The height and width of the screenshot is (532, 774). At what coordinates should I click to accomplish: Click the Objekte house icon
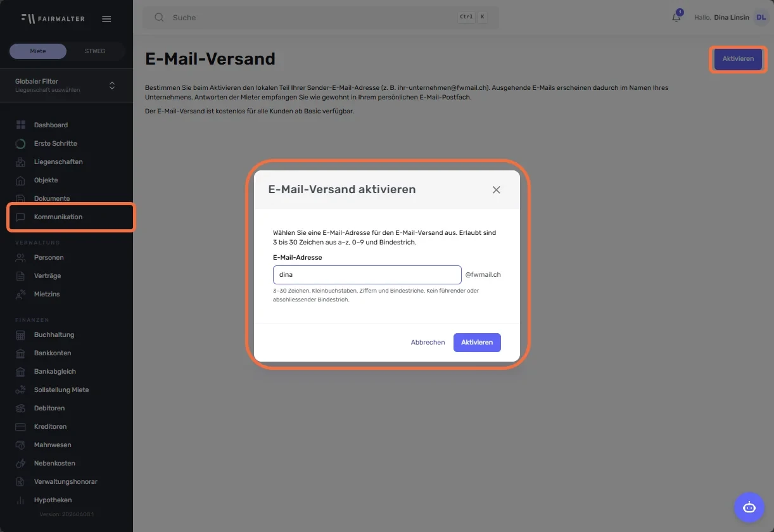pyautogui.click(x=21, y=180)
